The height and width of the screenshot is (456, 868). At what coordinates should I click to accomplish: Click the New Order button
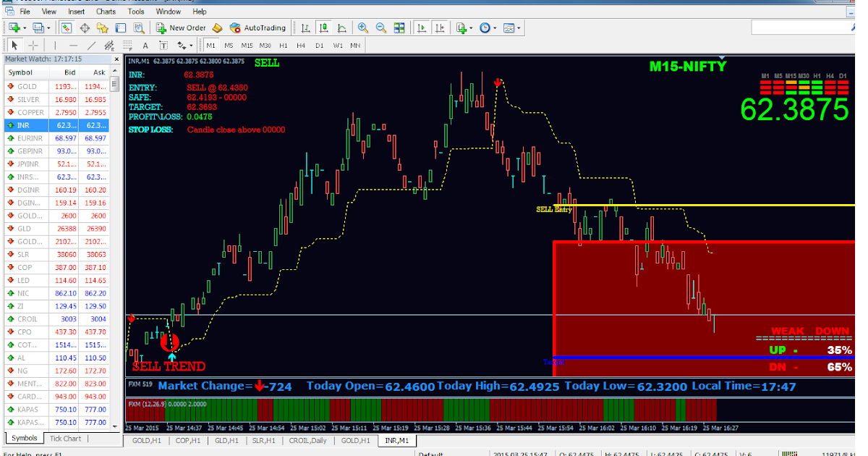tap(181, 28)
